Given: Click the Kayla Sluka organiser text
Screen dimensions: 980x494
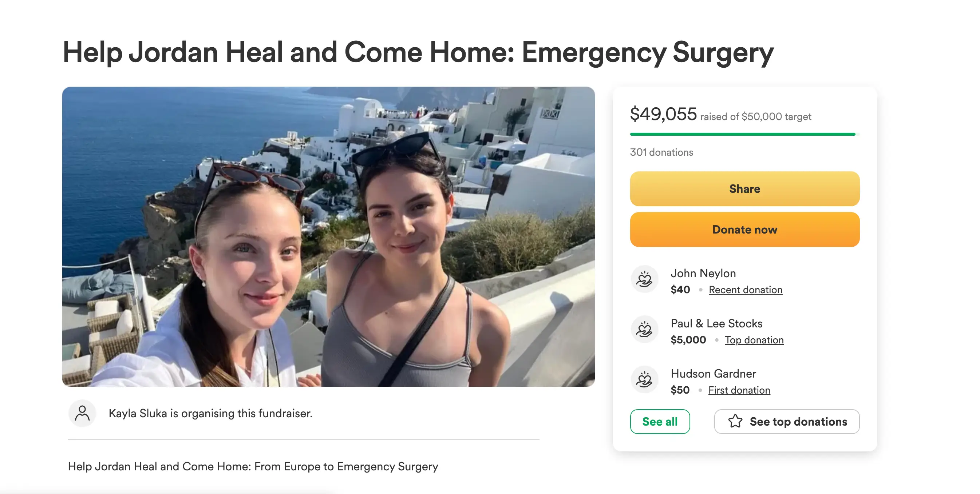Looking at the screenshot, I should [210, 413].
